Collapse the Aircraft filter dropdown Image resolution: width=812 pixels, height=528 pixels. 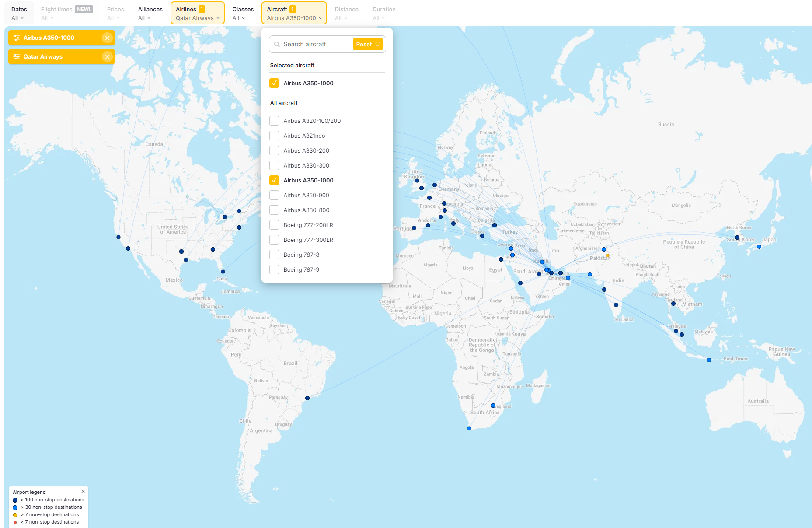[x=294, y=14]
